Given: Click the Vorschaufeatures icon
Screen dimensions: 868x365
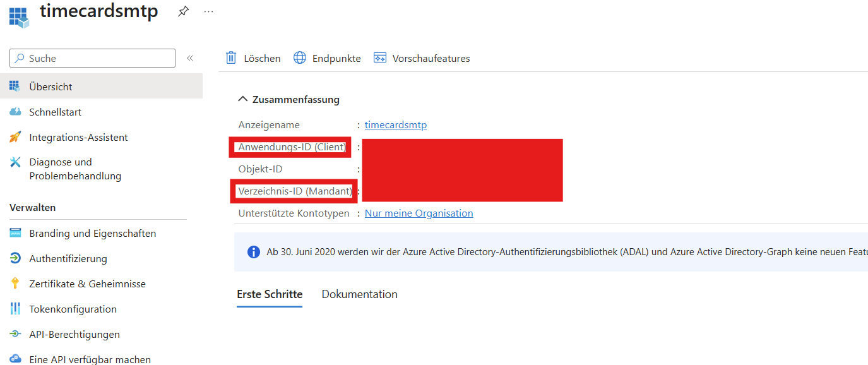Looking at the screenshot, I should pos(379,58).
